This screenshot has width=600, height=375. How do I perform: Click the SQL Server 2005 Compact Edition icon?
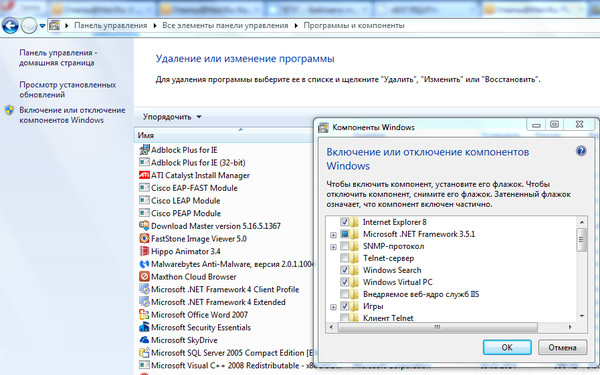coord(144,352)
